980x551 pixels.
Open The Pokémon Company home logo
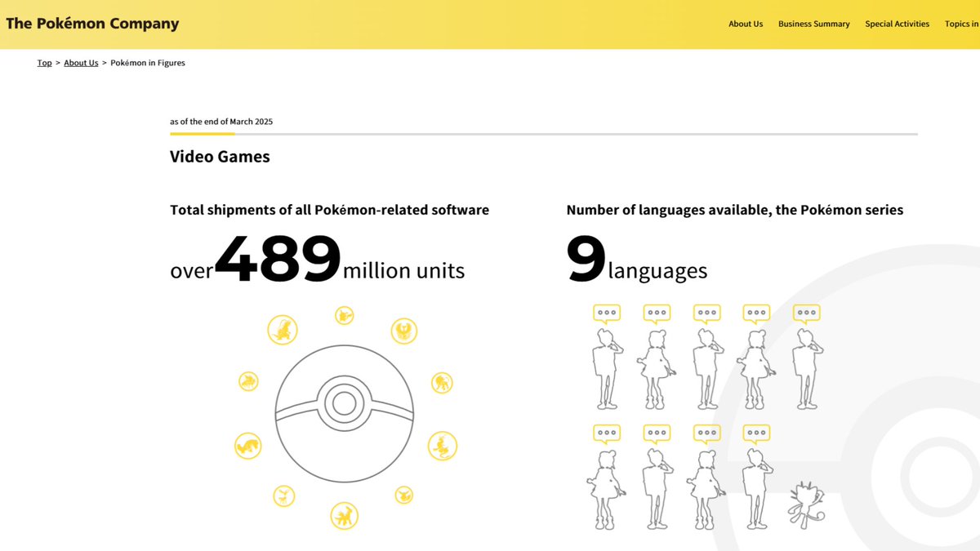point(92,24)
